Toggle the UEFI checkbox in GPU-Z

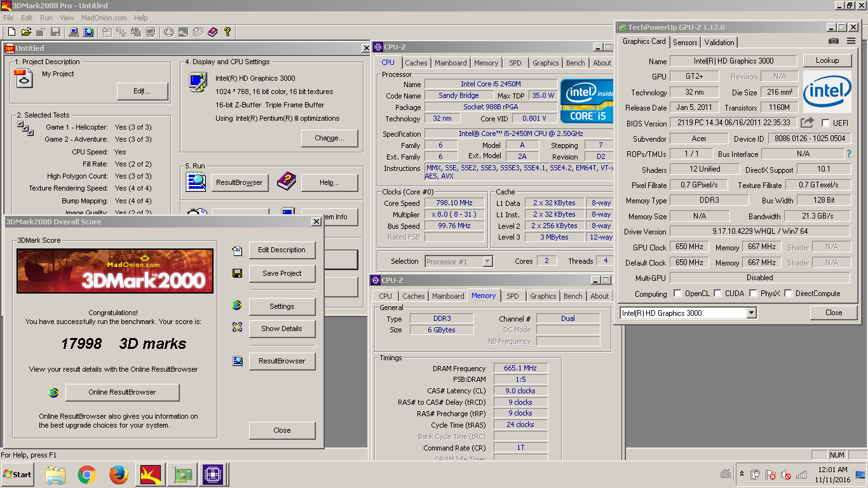pos(825,123)
